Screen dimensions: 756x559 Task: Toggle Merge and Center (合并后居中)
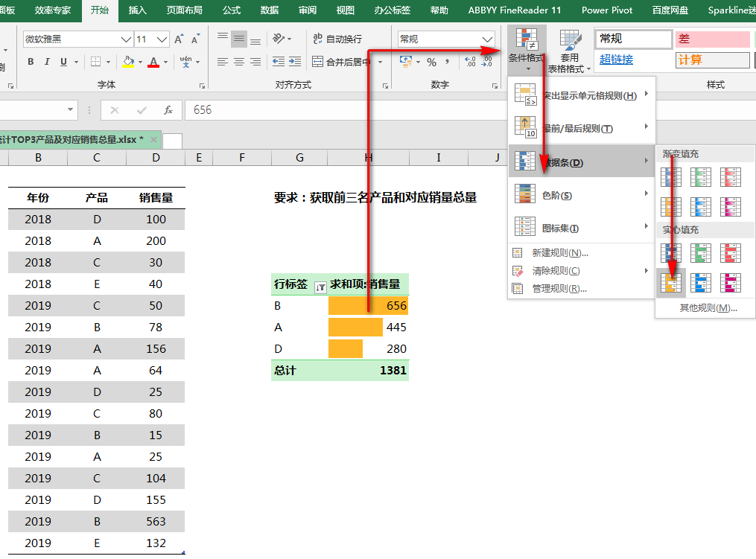(x=342, y=62)
